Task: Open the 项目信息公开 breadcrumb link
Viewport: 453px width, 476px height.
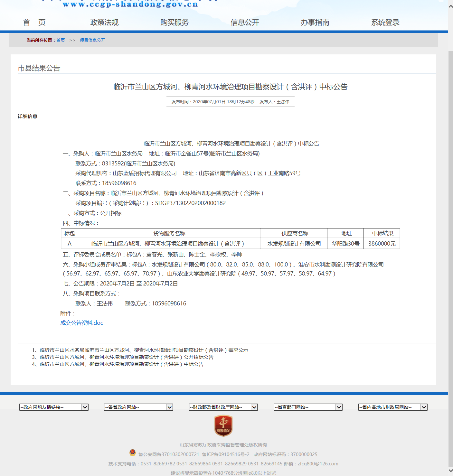Action: pos(92,40)
